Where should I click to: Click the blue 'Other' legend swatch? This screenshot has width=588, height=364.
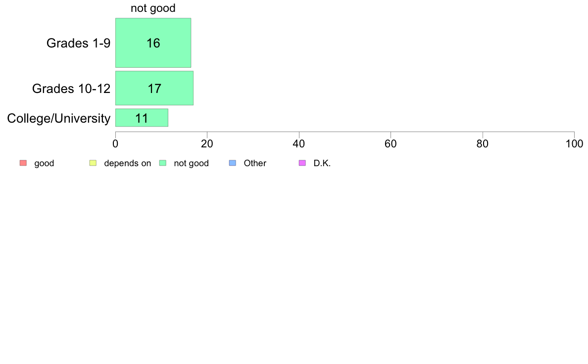pyautogui.click(x=233, y=163)
